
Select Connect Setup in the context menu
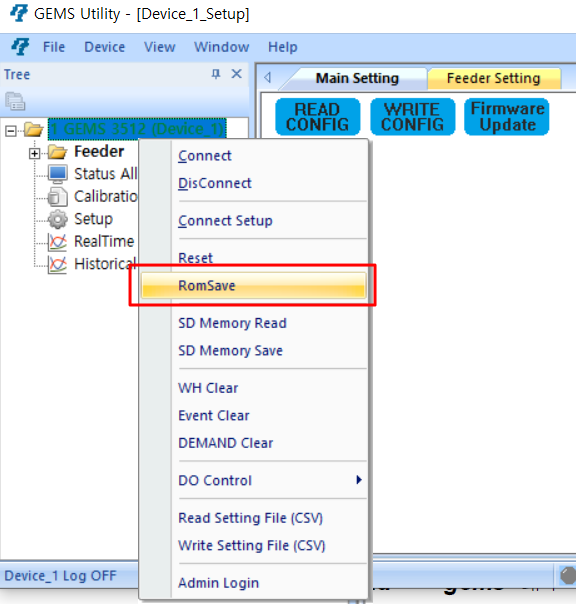[x=254, y=221]
